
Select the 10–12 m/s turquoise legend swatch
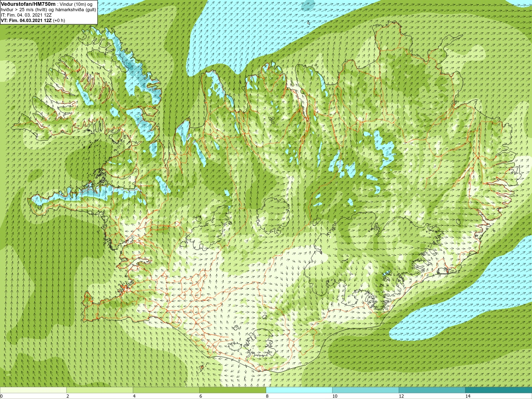point(366,390)
